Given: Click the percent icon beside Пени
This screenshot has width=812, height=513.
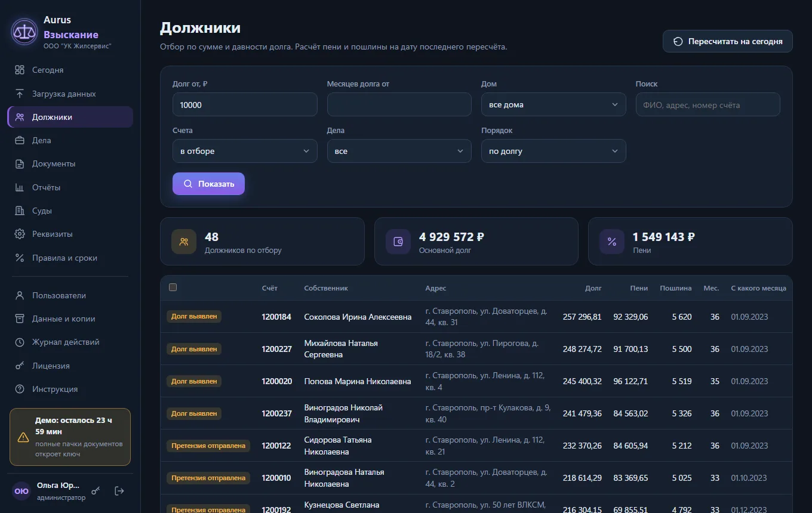Looking at the screenshot, I should (x=612, y=242).
